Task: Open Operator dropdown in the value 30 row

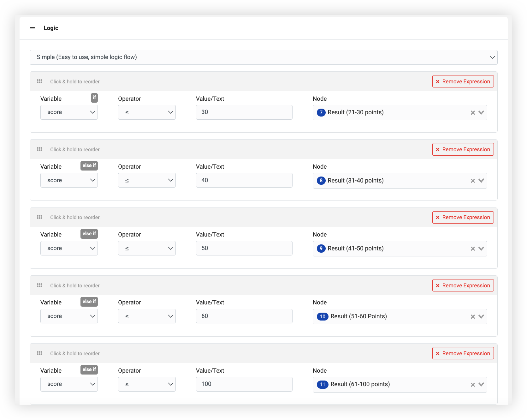Action: [x=147, y=112]
